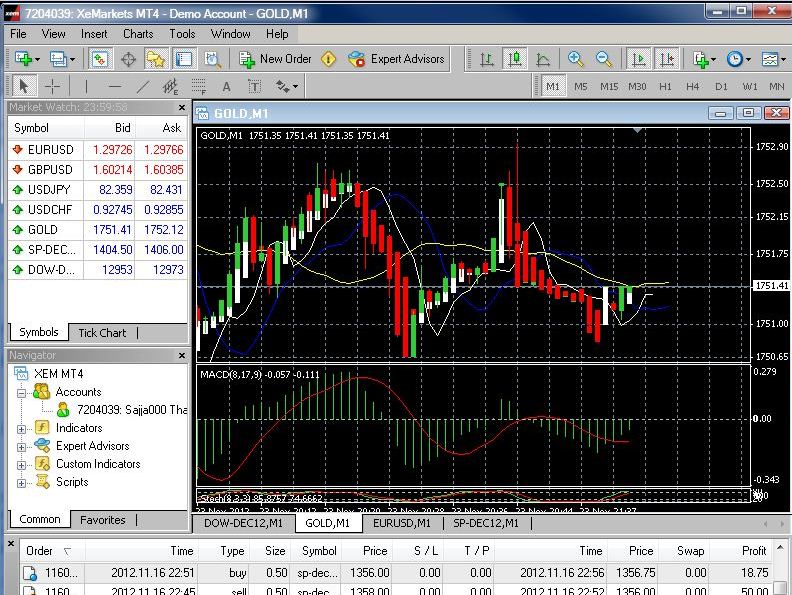The image size is (792, 595).
Task: Switch to the DOW-DEC12,M1 chart tab
Action: click(x=243, y=523)
